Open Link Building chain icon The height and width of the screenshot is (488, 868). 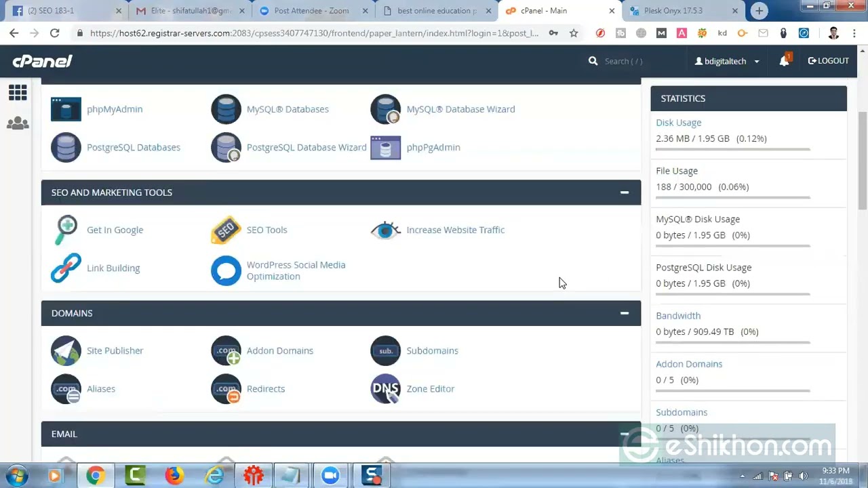(x=66, y=268)
